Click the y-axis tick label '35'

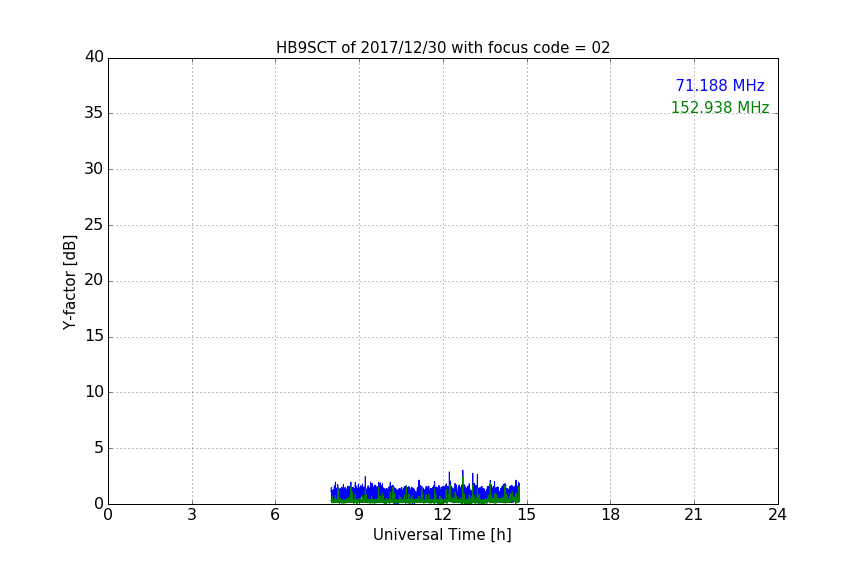(94, 113)
